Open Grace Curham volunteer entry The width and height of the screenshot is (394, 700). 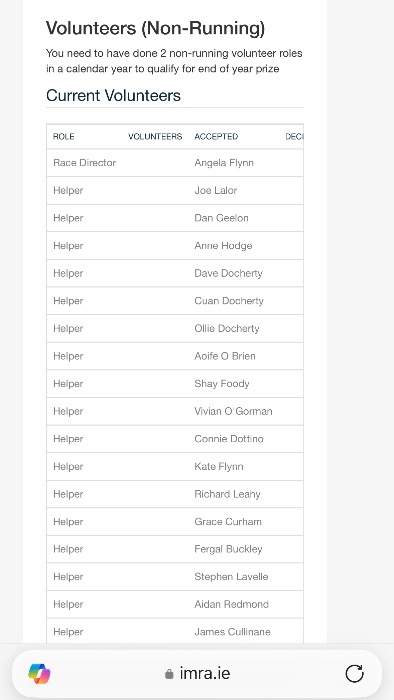click(228, 522)
